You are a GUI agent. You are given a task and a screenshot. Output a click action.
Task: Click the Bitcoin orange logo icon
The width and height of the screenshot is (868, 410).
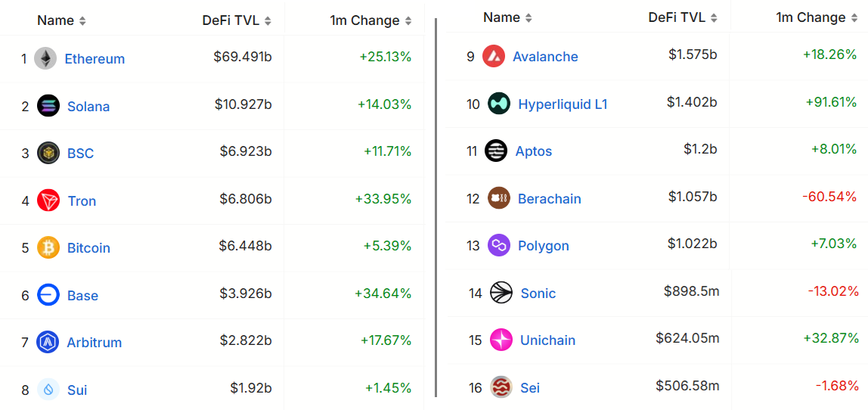coord(48,248)
